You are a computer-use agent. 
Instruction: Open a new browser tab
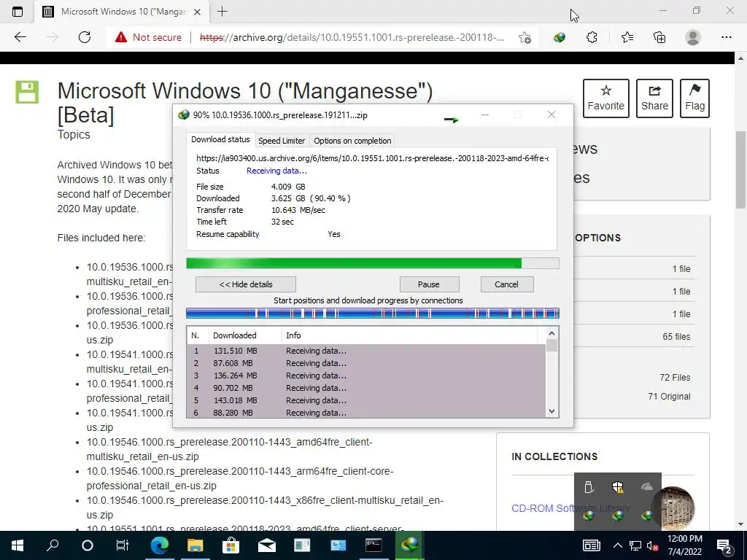(x=222, y=12)
